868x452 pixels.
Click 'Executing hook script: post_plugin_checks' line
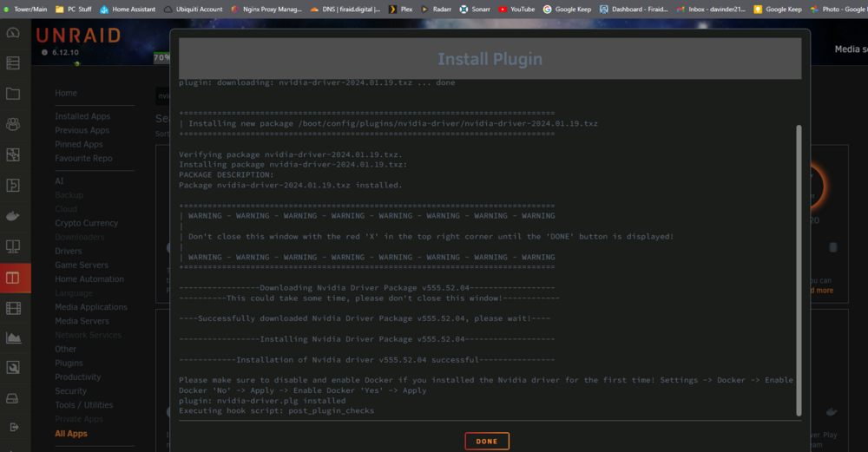coord(276,410)
